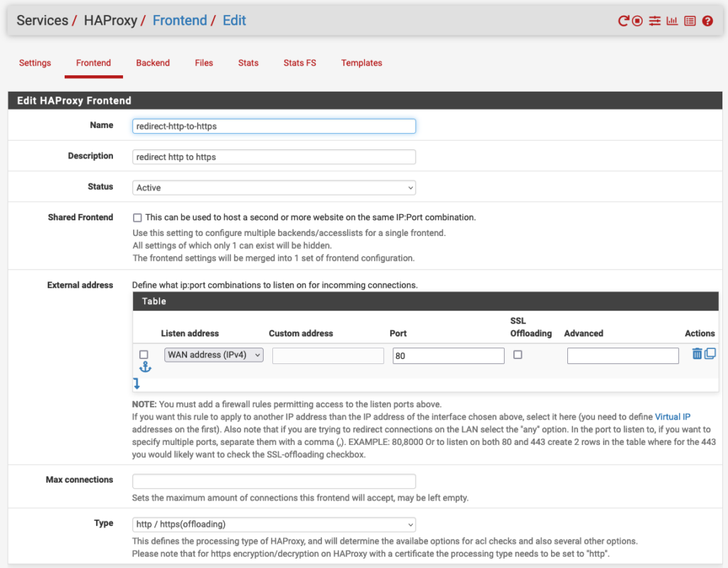Open the Type dropdown http / https(offloading)
The width and height of the screenshot is (728, 568).
pyautogui.click(x=274, y=525)
